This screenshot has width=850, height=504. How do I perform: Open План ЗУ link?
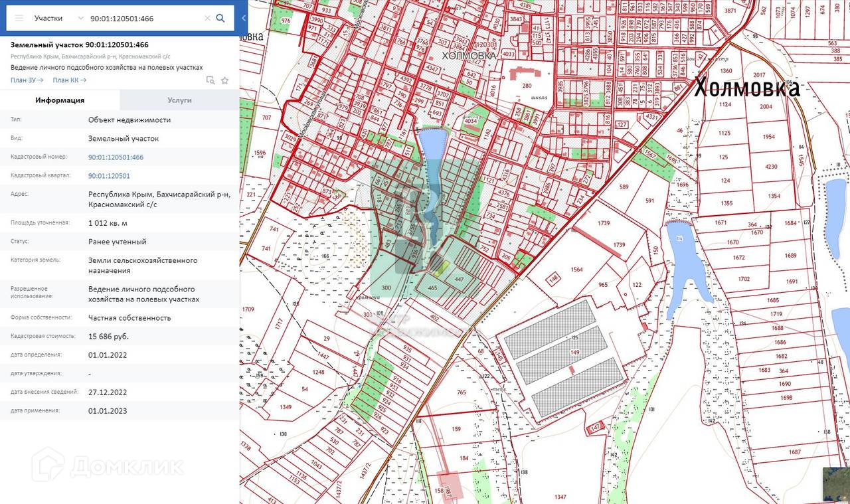tap(27, 80)
